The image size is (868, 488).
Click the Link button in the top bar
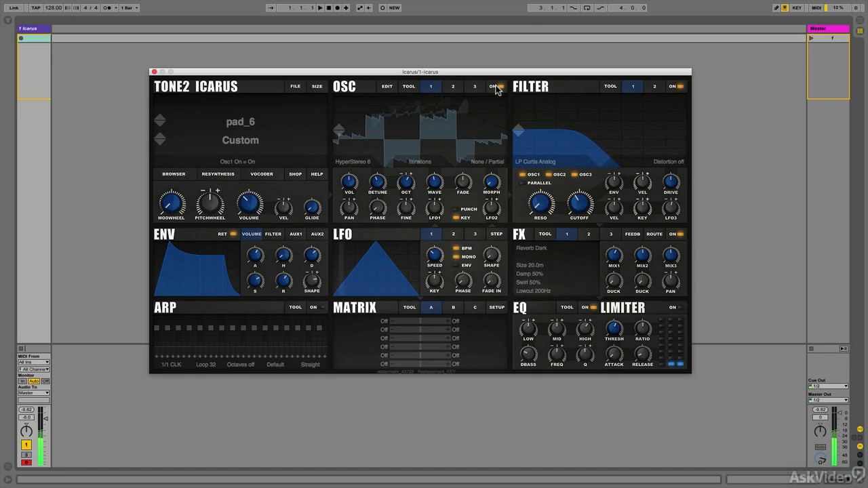click(14, 8)
